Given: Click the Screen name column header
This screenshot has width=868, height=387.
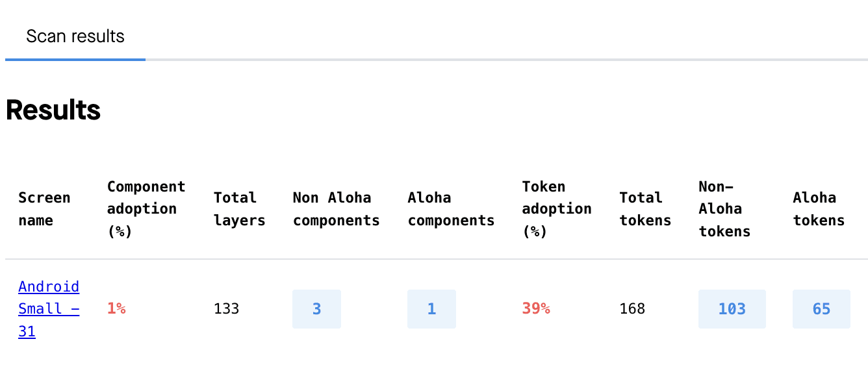Looking at the screenshot, I should pos(44,209).
